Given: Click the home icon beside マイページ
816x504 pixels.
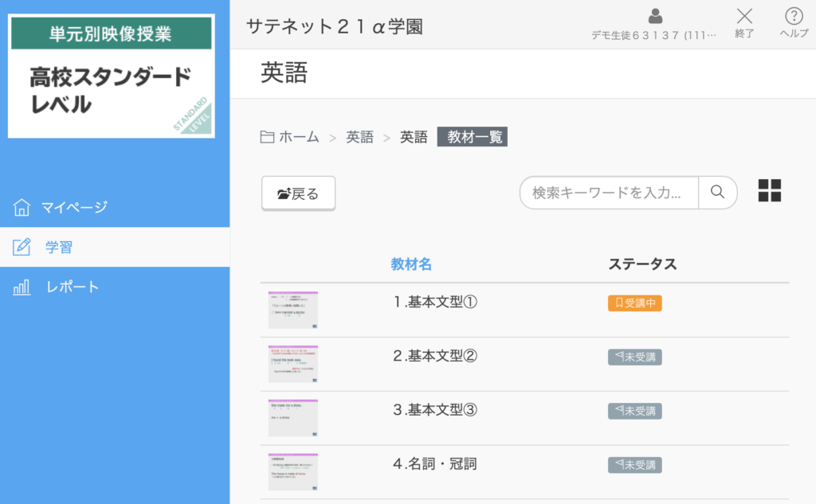Looking at the screenshot, I should click(22, 208).
